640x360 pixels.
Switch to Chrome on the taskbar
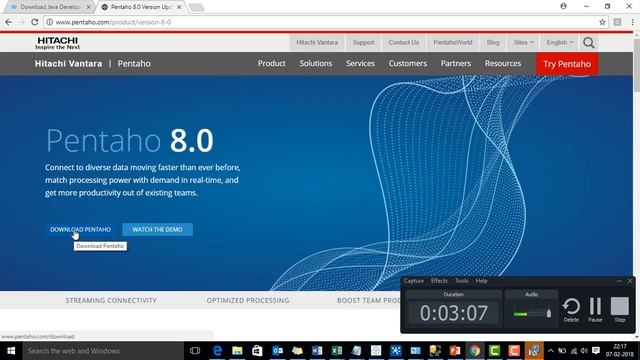(474, 351)
